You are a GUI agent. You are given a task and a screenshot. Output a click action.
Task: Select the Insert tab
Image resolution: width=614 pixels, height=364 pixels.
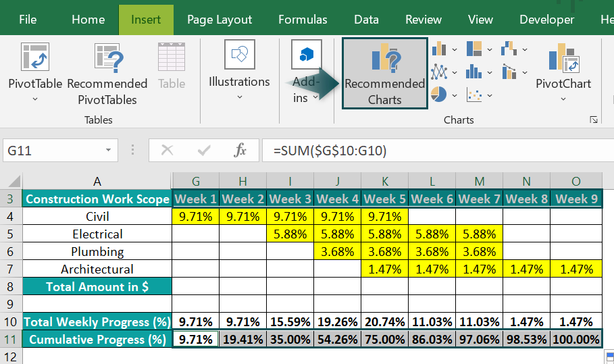pos(146,20)
